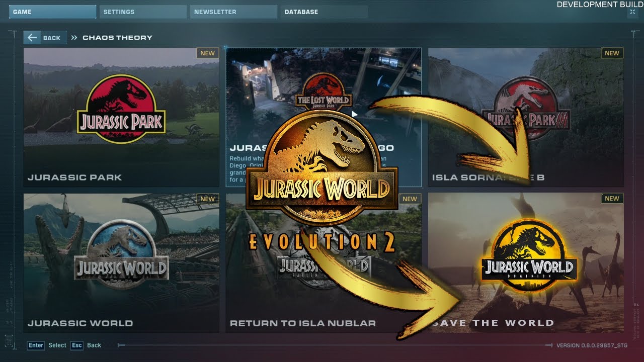
Task: Click the NEW badge on Isla Sorna card
Action: pos(612,53)
